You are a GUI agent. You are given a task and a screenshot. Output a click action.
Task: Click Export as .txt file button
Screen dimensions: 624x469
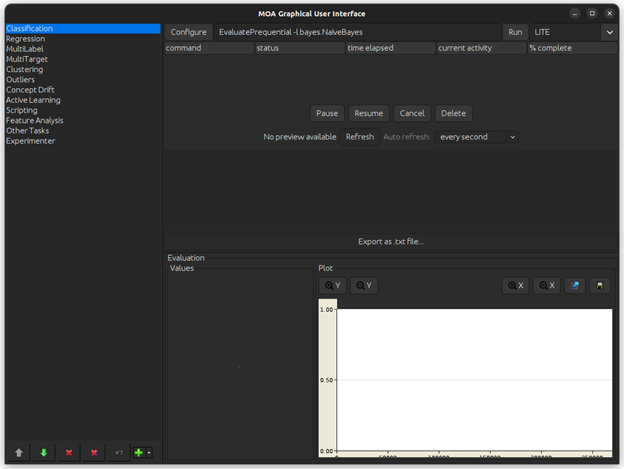coord(391,242)
